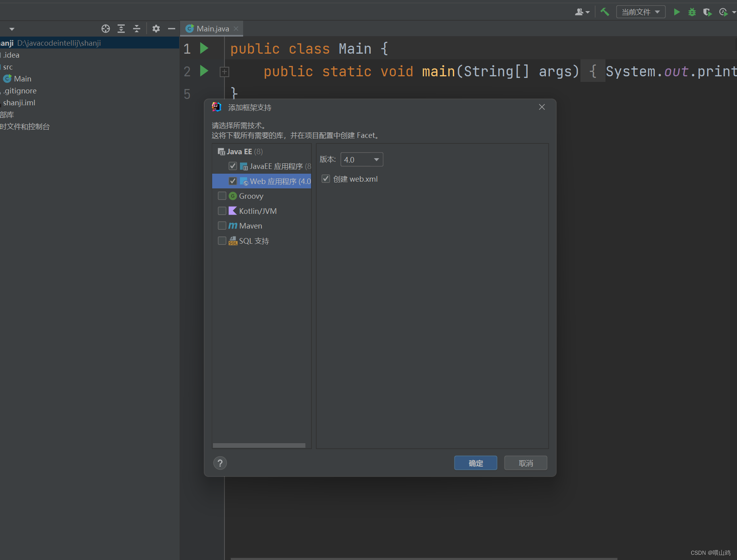Open project panel gear settings
The height and width of the screenshot is (560, 737).
point(156,29)
